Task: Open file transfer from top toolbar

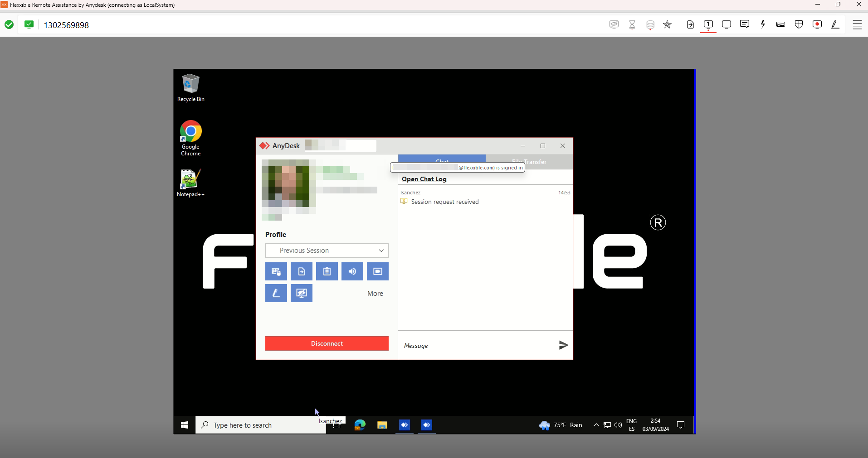Action: (x=690, y=24)
